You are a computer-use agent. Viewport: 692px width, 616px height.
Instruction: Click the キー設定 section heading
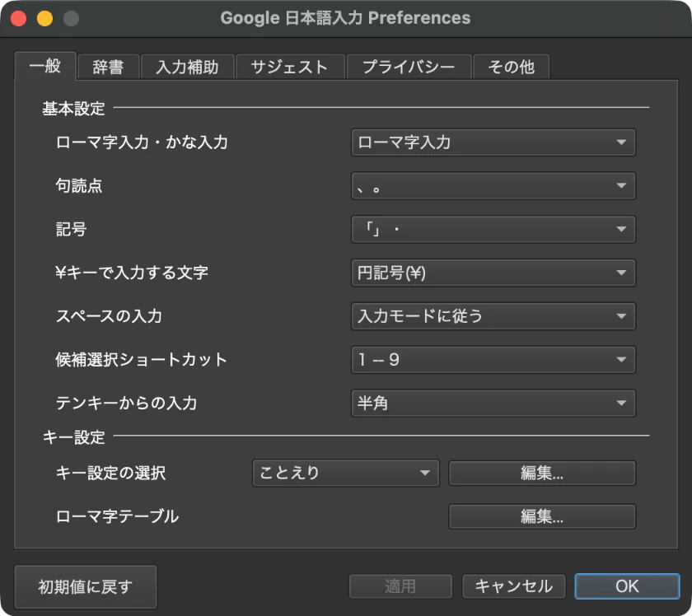(x=73, y=437)
